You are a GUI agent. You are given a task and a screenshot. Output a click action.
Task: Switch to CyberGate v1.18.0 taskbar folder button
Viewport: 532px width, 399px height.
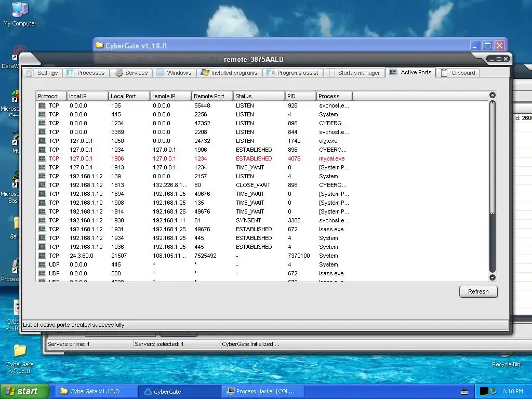point(96,391)
